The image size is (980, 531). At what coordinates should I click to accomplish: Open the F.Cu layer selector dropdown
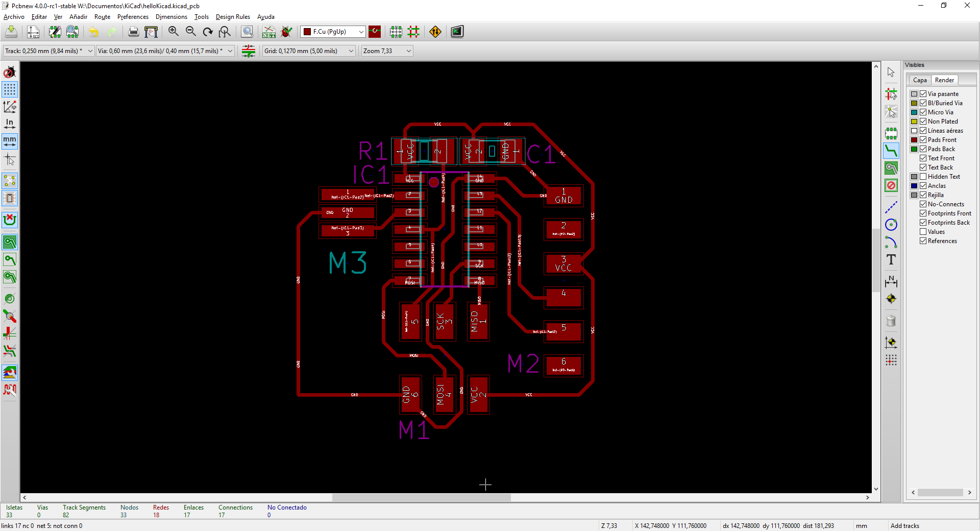[333, 32]
